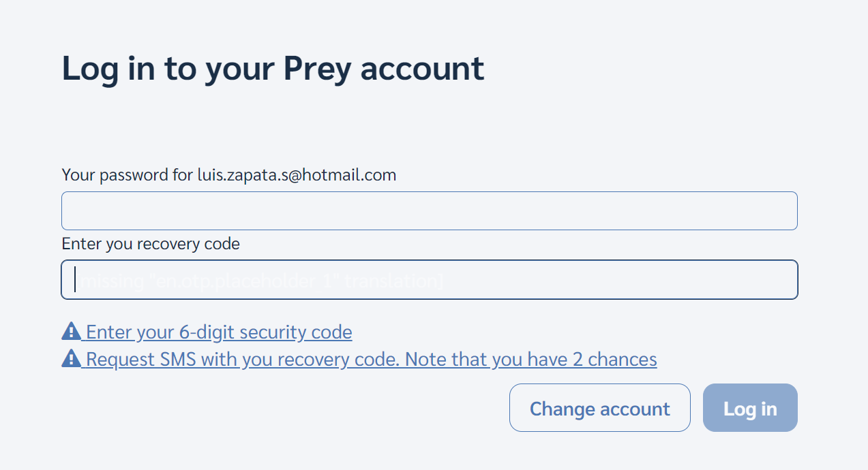Screen dimensions: 868x470
Task: Click the word Prey in the heading
Action: pyautogui.click(x=316, y=69)
